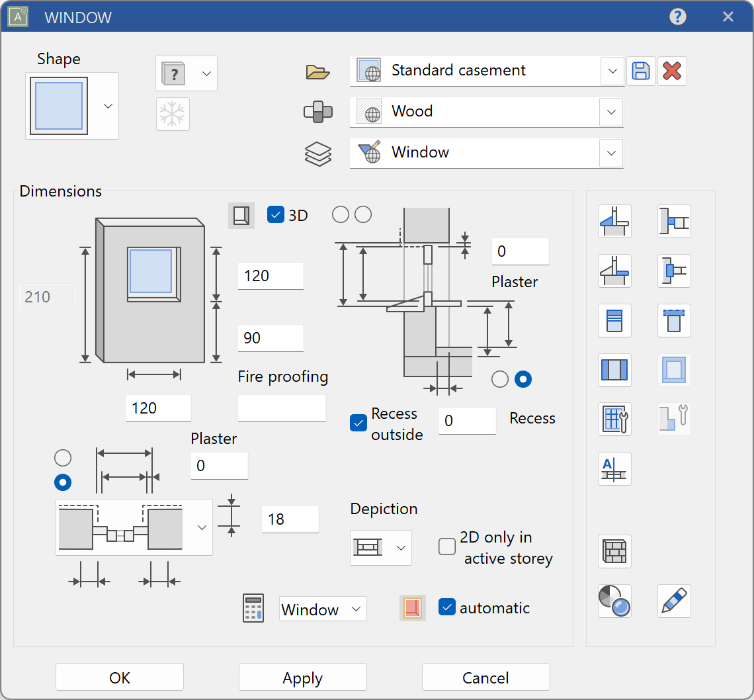Click the greyed-out wall-and-wrench icon
The height and width of the screenshot is (700, 754).
(x=674, y=419)
